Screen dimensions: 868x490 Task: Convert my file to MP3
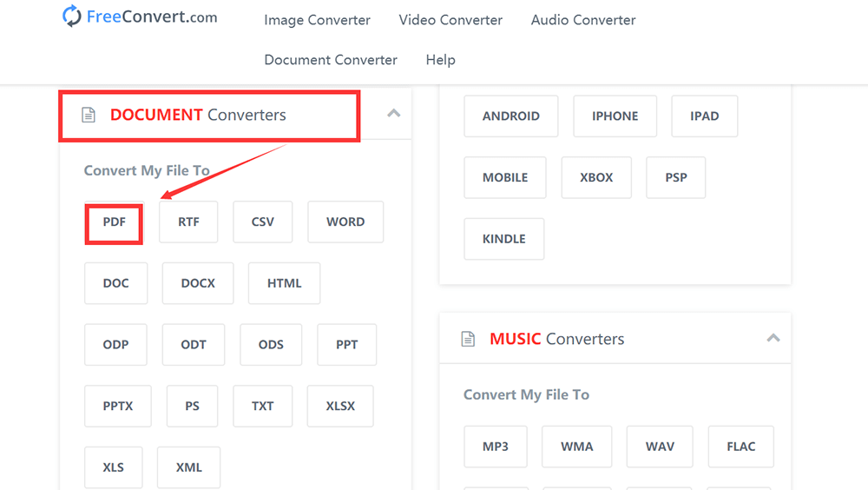496,447
